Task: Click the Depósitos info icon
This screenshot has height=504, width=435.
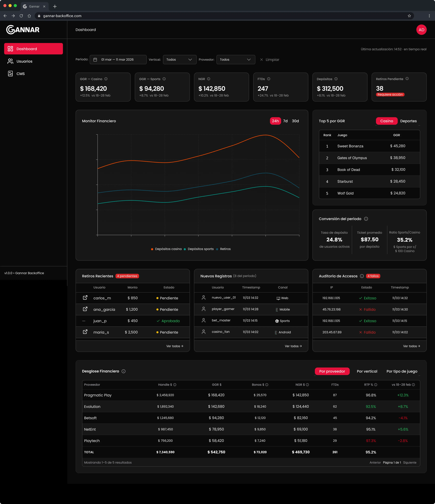Action: [x=336, y=79]
